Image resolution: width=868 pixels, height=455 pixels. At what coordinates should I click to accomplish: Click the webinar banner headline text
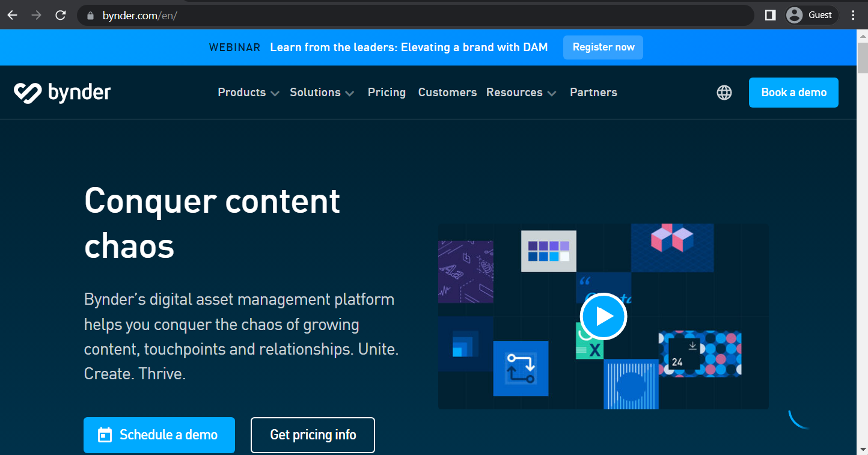409,47
